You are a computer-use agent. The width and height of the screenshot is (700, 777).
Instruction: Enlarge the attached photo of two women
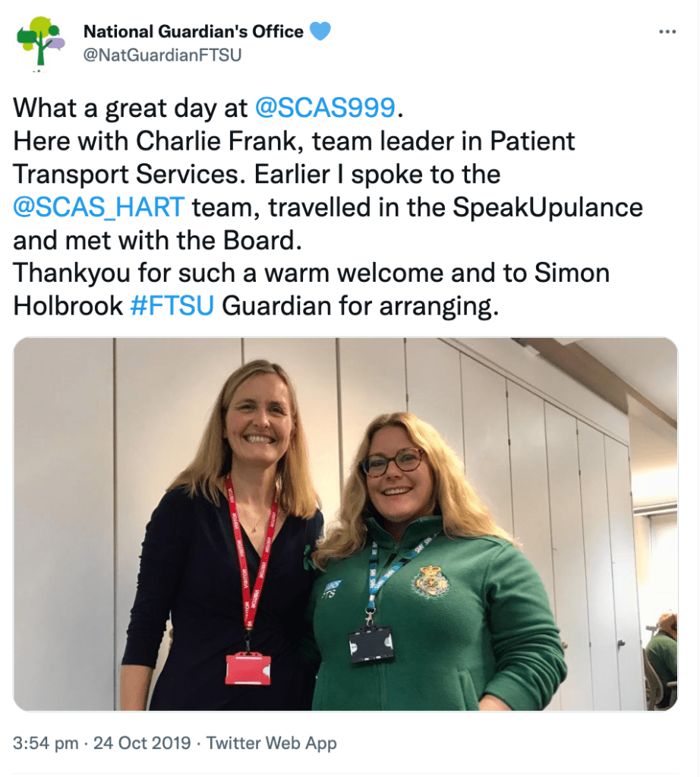pyautogui.click(x=345, y=524)
